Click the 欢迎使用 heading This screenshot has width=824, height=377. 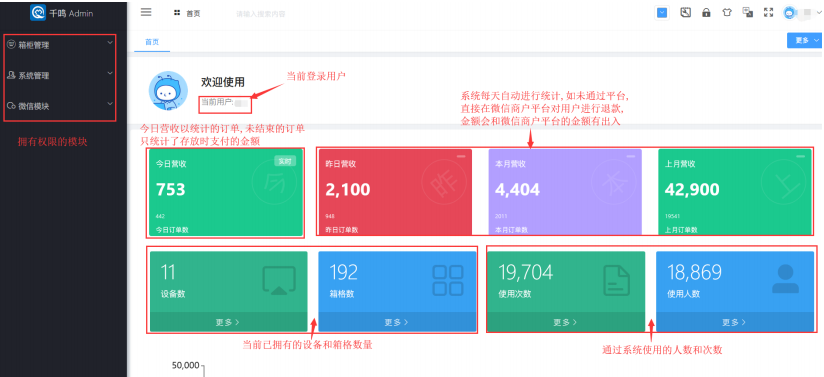[x=223, y=82]
